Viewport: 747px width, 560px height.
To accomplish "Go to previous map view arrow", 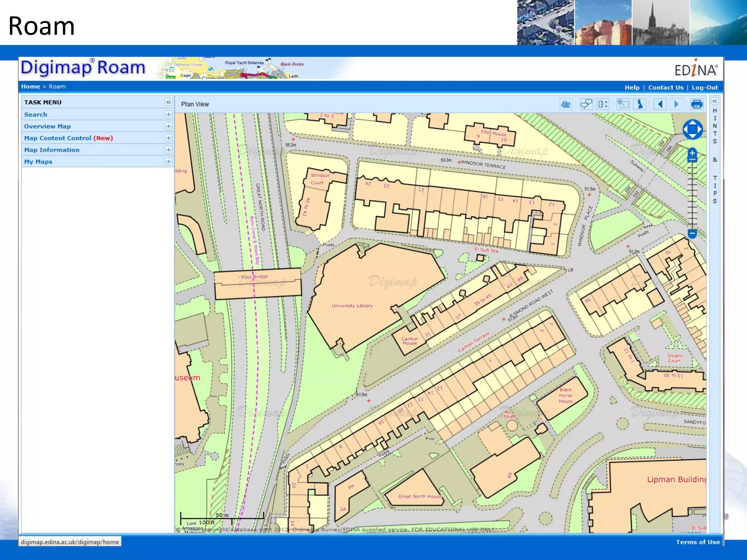I will pyautogui.click(x=660, y=104).
